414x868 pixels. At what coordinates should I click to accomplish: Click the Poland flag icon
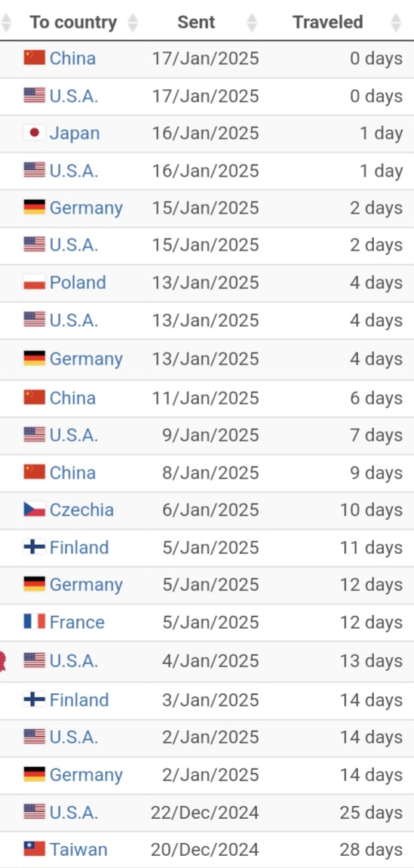34,282
